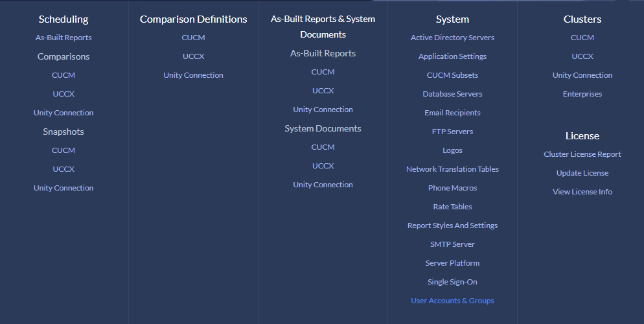Open Unity Connection under System Documents
The image size is (644, 324).
(323, 185)
